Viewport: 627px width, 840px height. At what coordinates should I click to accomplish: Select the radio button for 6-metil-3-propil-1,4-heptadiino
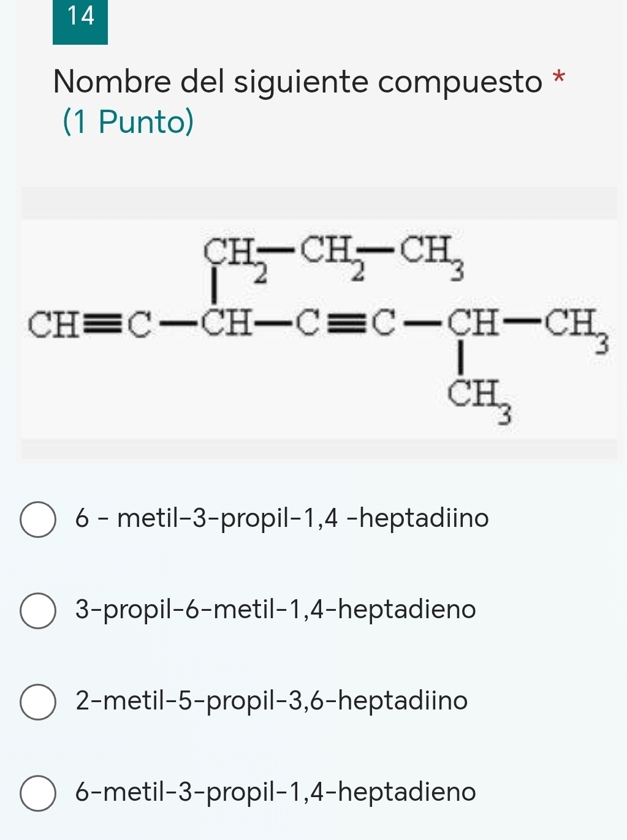point(38,520)
